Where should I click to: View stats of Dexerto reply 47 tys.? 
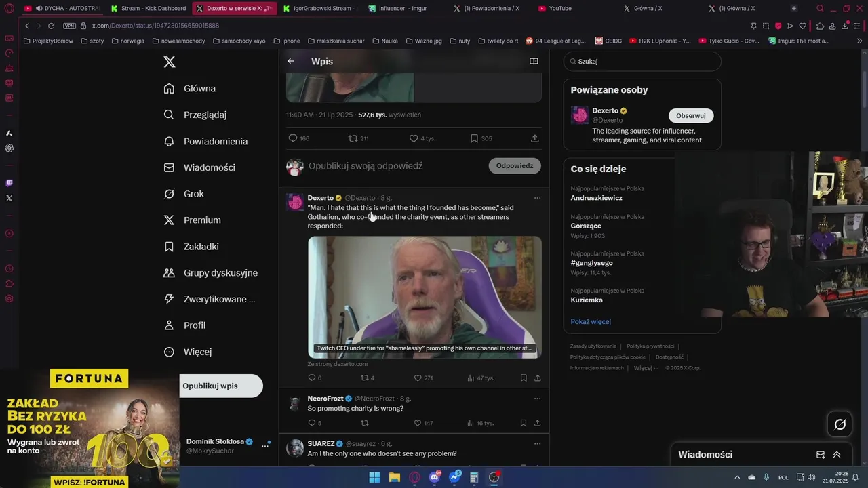coord(480,378)
